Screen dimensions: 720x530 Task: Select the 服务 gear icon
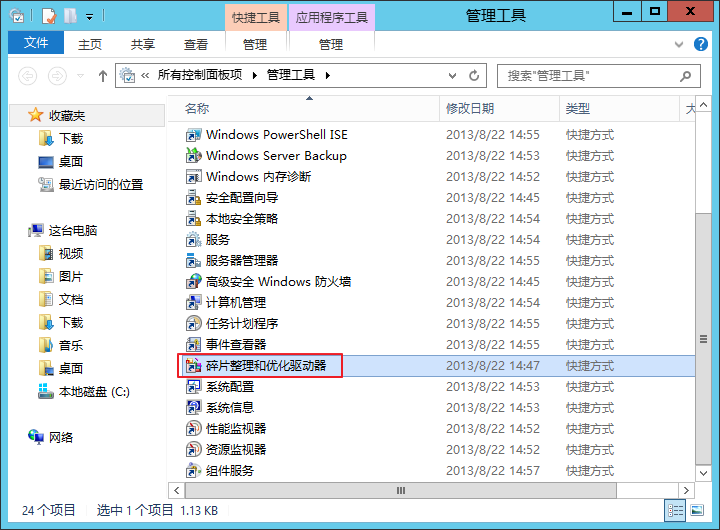pyautogui.click(x=193, y=240)
